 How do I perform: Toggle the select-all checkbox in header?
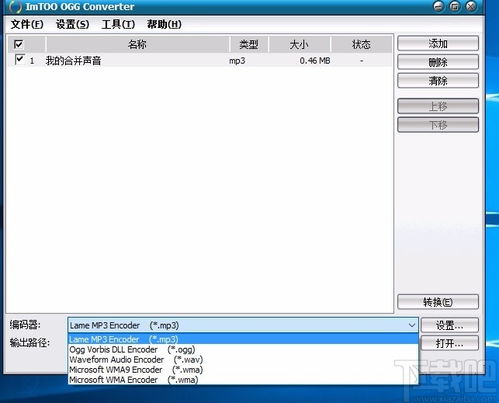[19, 44]
